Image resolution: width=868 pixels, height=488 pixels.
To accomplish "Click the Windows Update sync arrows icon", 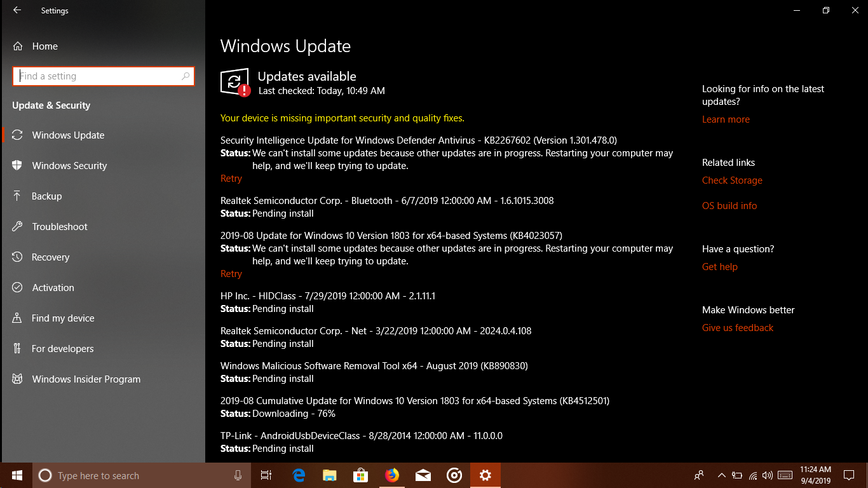I will [18, 135].
